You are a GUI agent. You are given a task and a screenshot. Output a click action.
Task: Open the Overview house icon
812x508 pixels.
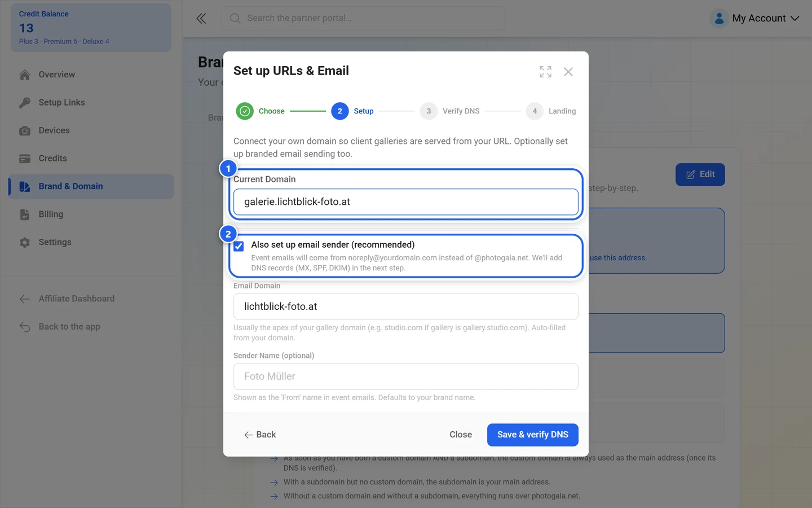(25, 75)
